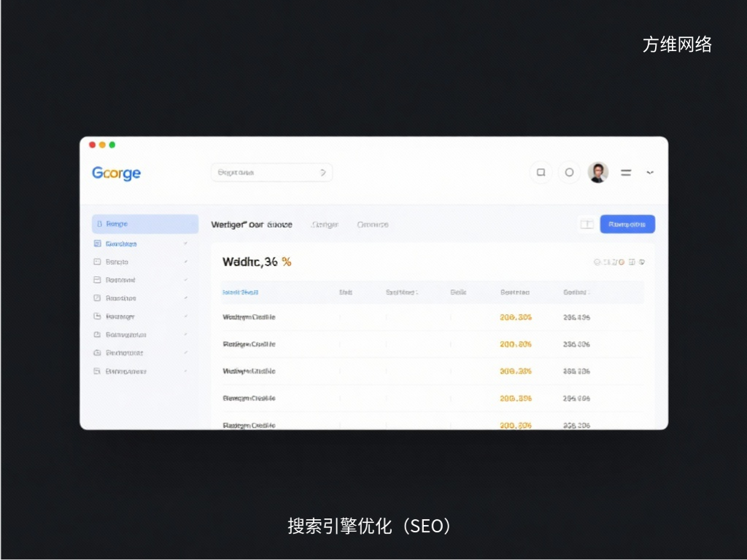Select the highlighted top sidebar menu entry
747x560 pixels.
click(144, 224)
